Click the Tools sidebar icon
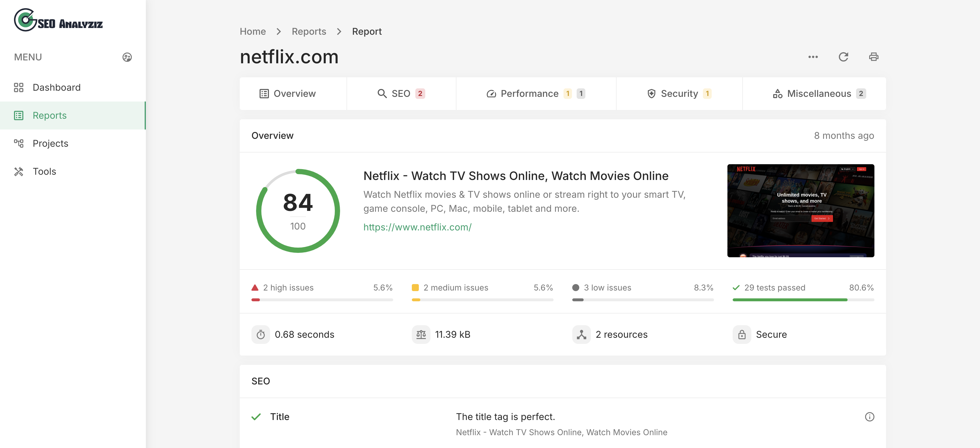980x448 pixels. point(19,171)
